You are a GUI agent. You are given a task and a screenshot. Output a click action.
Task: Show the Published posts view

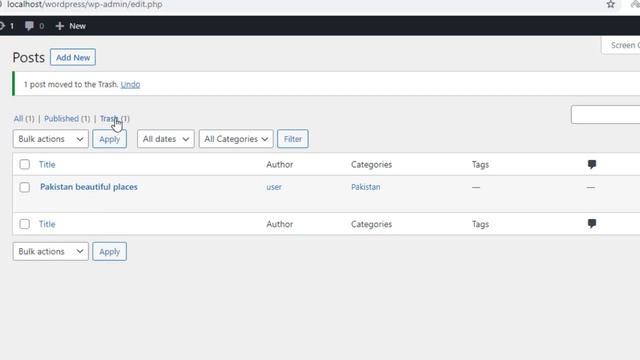[61, 118]
